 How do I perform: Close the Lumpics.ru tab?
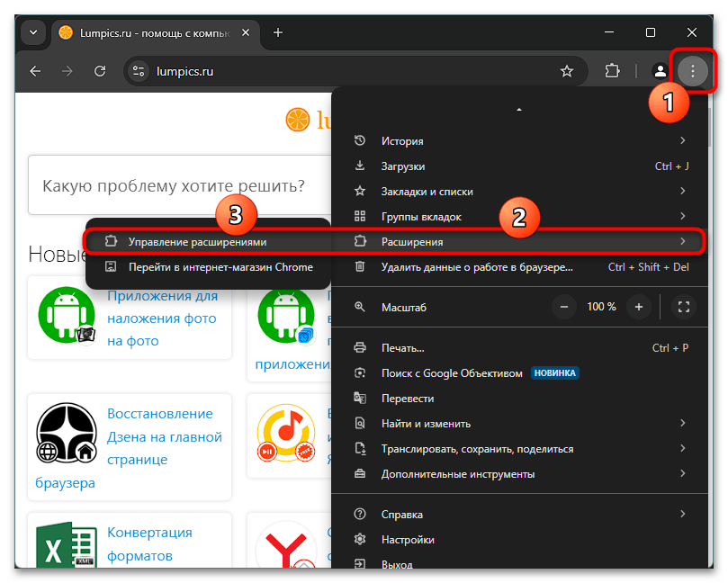[246, 32]
